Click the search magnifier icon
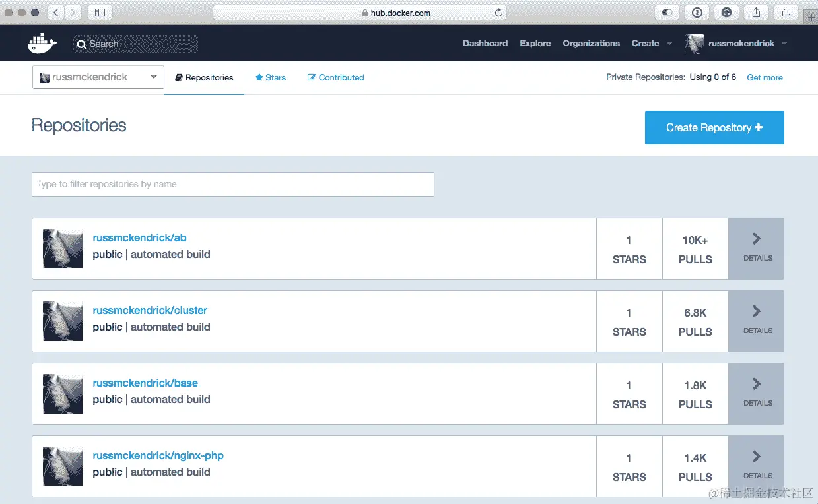 82,44
